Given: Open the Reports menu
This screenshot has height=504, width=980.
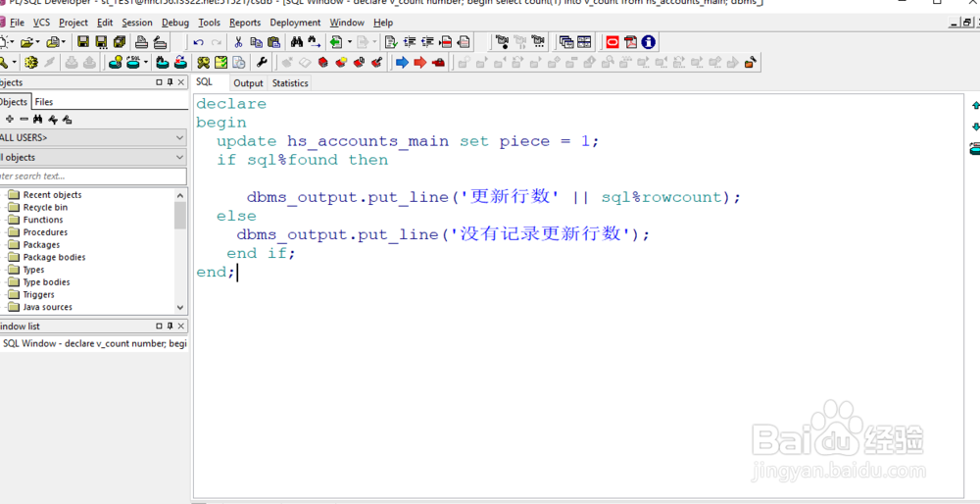Looking at the screenshot, I should [x=245, y=23].
